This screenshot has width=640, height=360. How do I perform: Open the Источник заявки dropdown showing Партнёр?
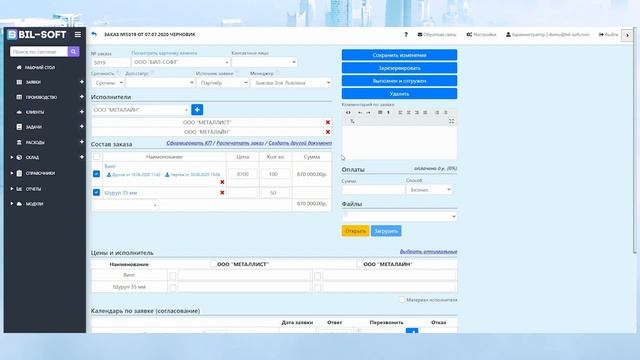click(222, 83)
